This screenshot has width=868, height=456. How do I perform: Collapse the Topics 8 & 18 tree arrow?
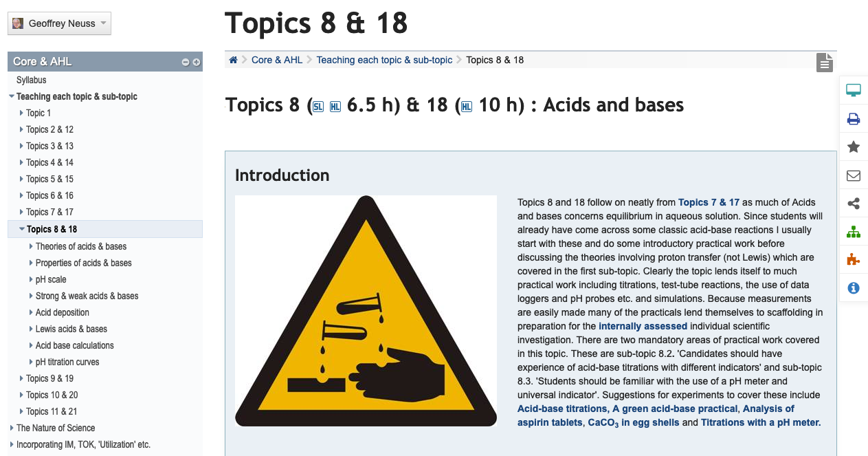[x=21, y=229]
